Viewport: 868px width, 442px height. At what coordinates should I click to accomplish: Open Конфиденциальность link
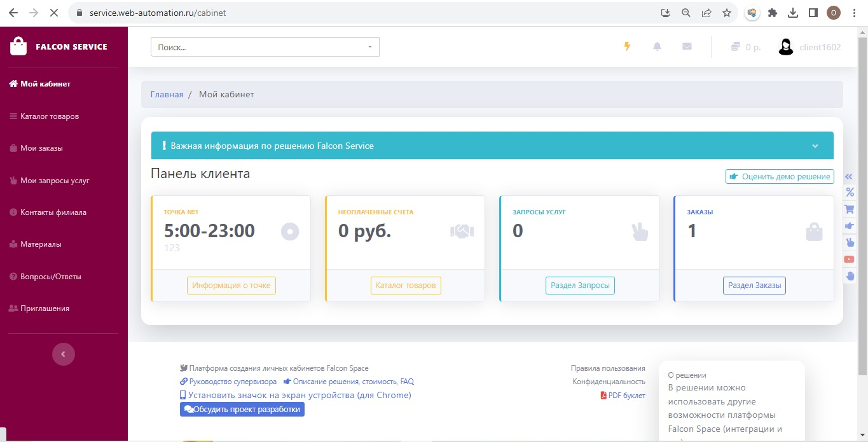click(609, 382)
